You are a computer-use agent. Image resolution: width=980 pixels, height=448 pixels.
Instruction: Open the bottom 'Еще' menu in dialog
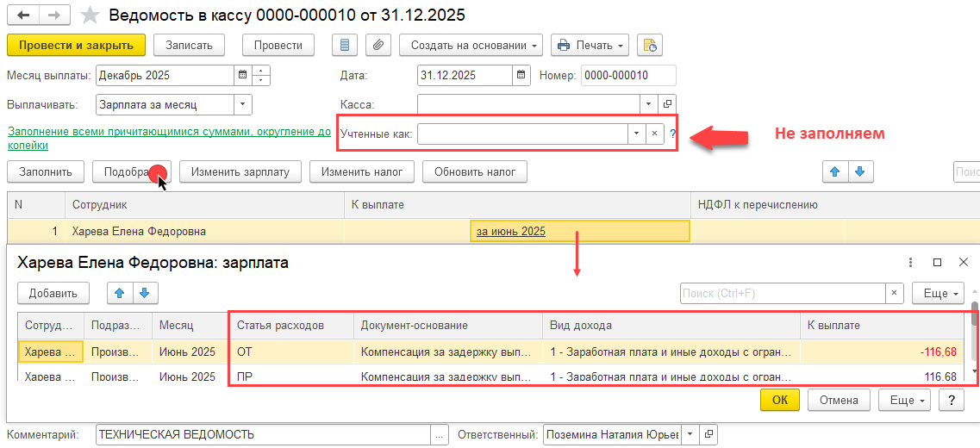[904, 400]
